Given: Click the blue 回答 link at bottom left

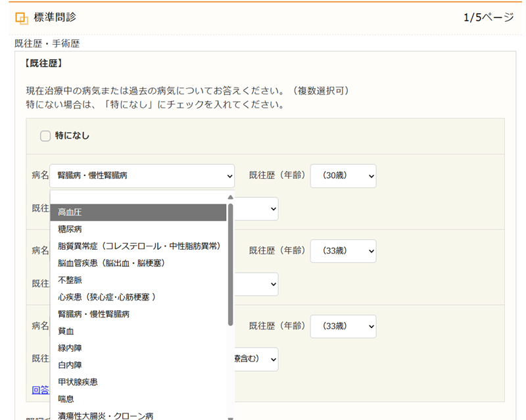Looking at the screenshot, I should [40, 390].
